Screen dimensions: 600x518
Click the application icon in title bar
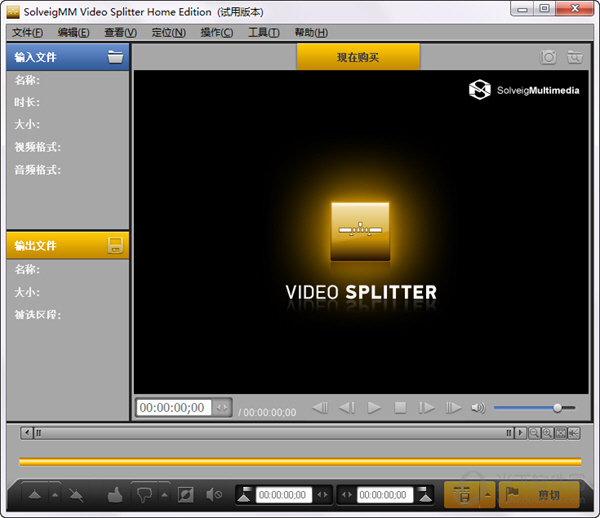point(13,12)
